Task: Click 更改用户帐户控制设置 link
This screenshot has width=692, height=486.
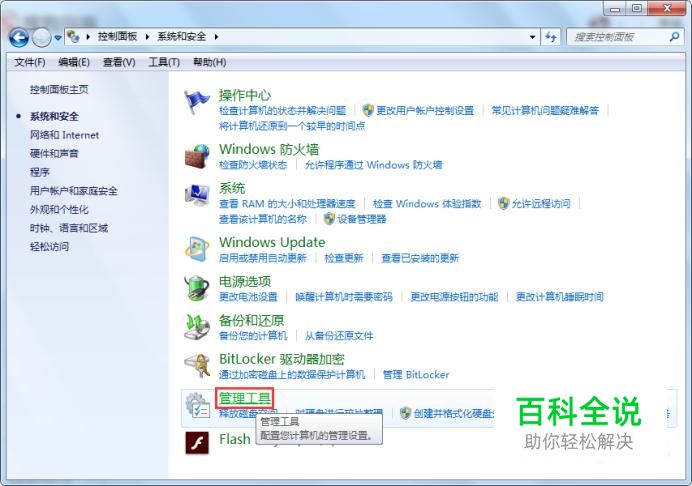Action: coord(425,110)
